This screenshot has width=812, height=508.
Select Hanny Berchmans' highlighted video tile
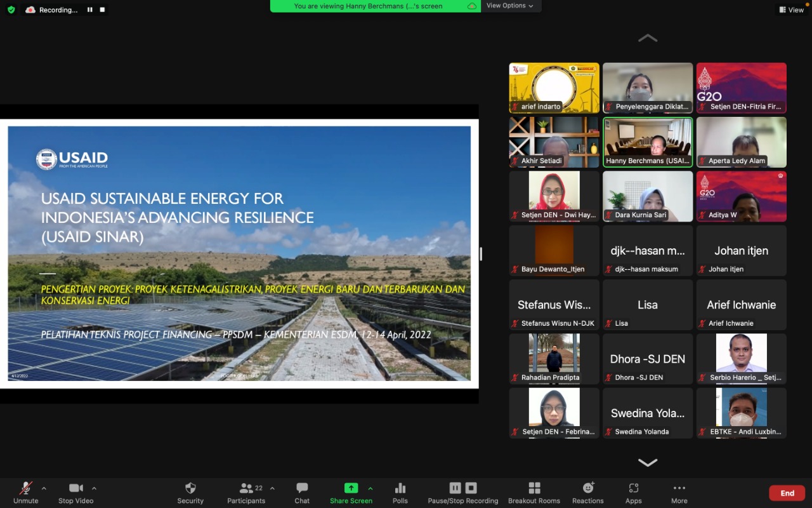pyautogui.click(x=648, y=142)
